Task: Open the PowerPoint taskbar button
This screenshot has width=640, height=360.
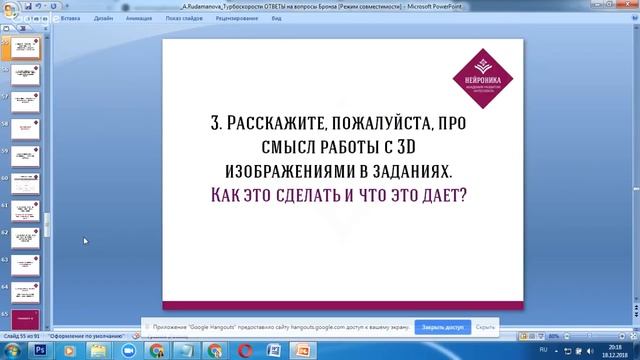Action: 303,351
